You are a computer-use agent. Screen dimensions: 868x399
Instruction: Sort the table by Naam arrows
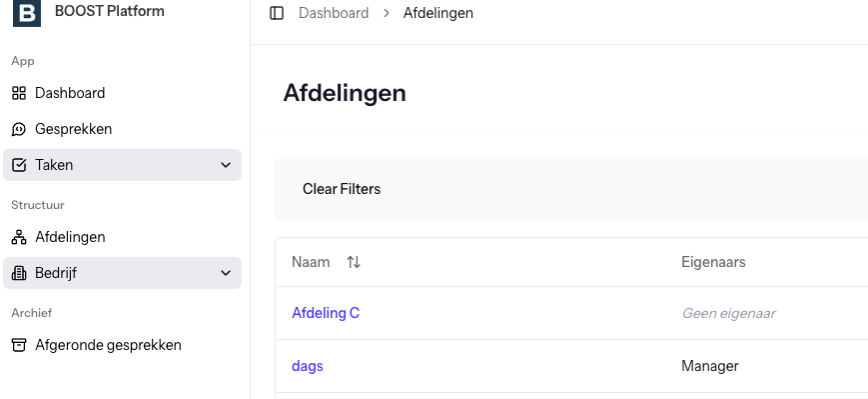[x=354, y=262]
